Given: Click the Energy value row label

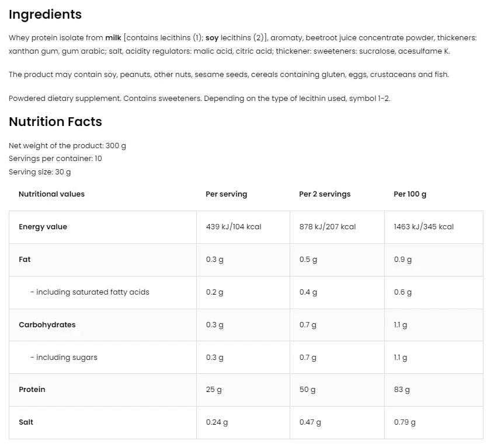Looking at the screenshot, I should tap(43, 227).
